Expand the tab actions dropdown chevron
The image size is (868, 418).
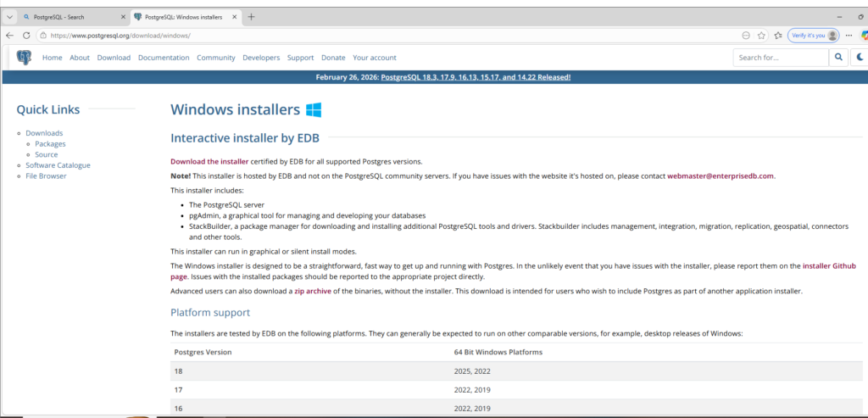(9, 17)
